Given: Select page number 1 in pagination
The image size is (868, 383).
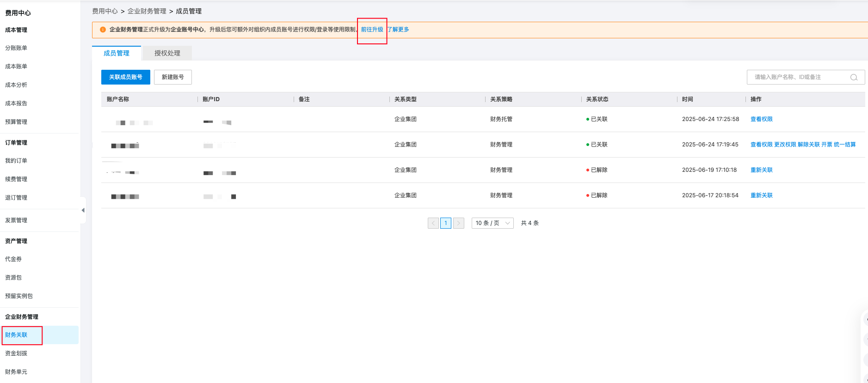Looking at the screenshot, I should click(x=445, y=223).
